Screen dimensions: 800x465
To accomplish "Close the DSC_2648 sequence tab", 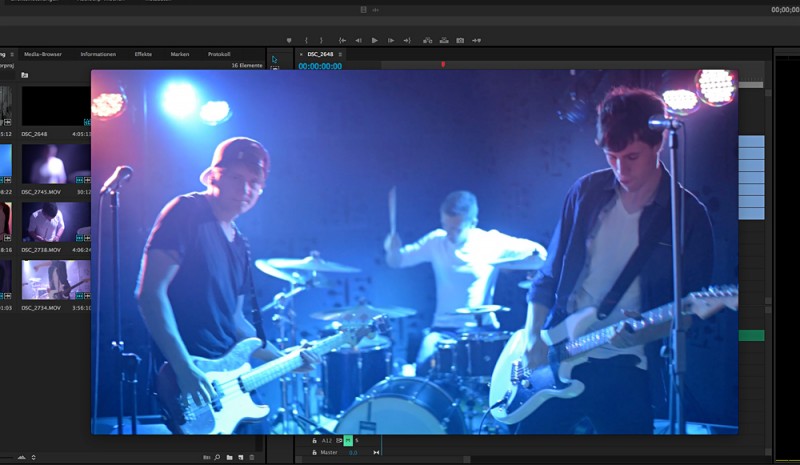I will pos(301,54).
